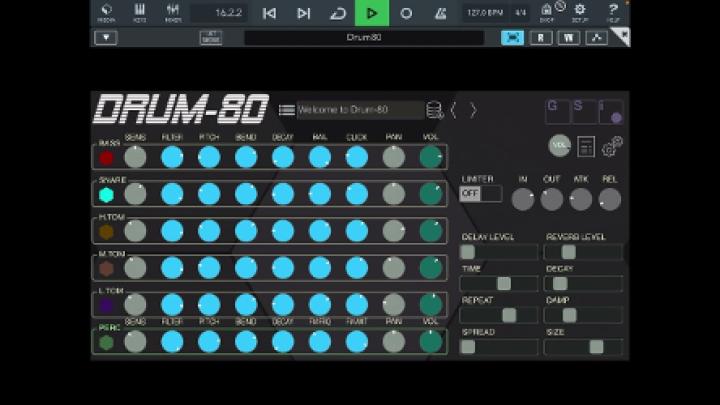The image size is (720, 405).
Task: Open the Setup settings
Action: (x=580, y=13)
